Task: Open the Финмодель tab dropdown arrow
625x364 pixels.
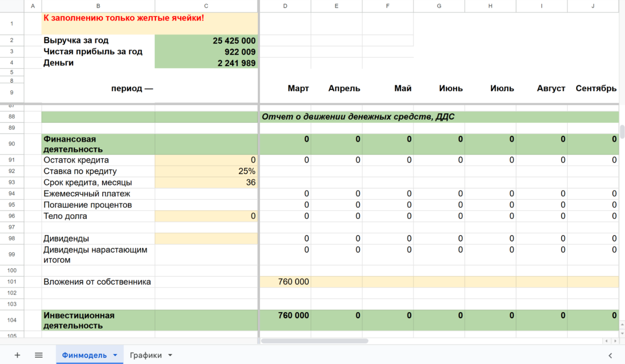Action: (115, 355)
